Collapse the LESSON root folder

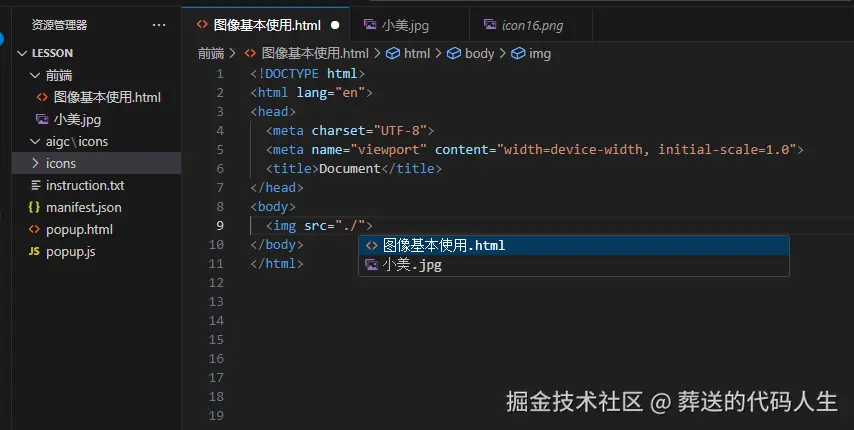(20, 53)
